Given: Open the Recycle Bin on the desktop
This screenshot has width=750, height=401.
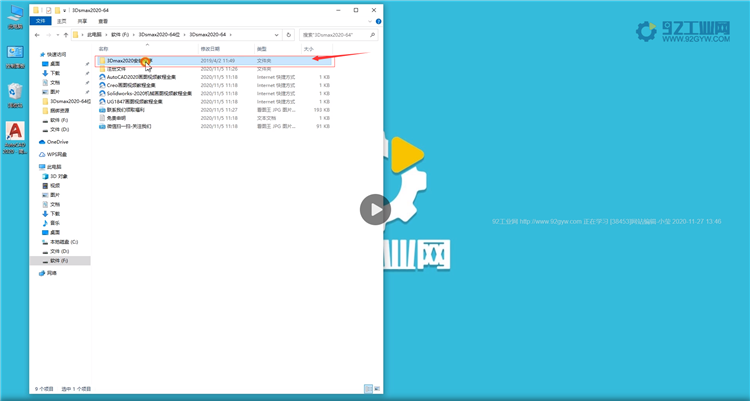Looking at the screenshot, I should pyautogui.click(x=15, y=96).
